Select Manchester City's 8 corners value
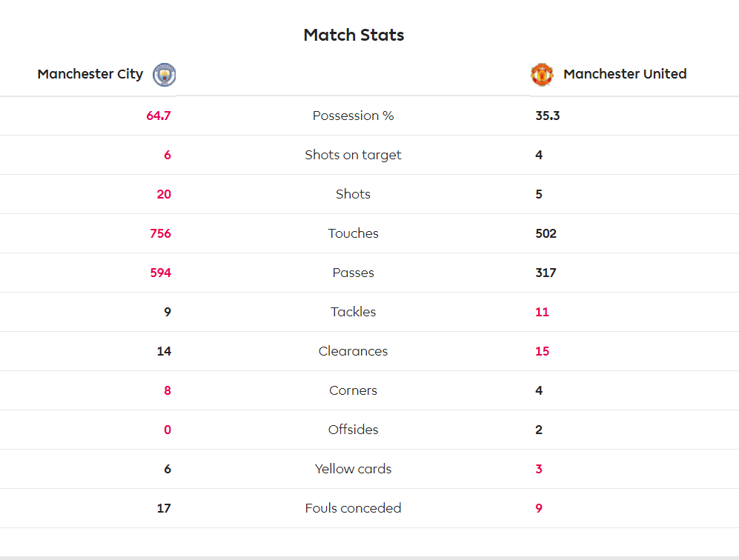Viewport: 739px width, 560px height. coord(168,390)
